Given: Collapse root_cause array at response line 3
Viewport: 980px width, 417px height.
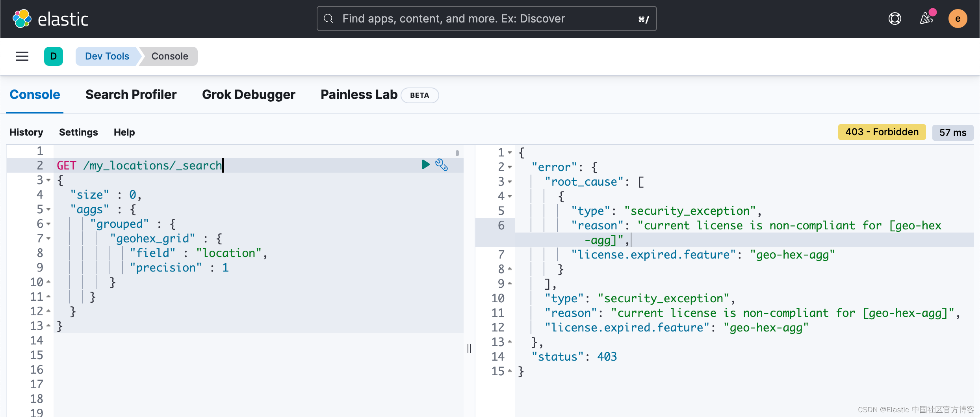Looking at the screenshot, I should point(510,182).
